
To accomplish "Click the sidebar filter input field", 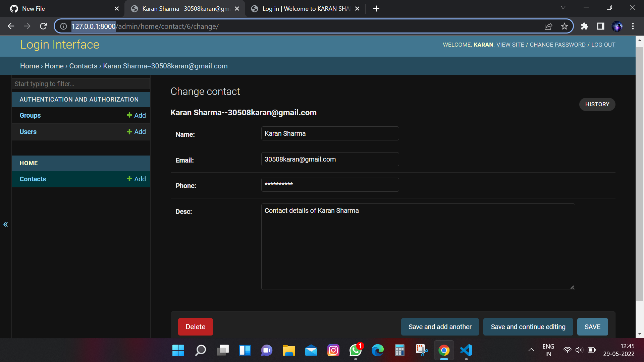I will 80,84.
